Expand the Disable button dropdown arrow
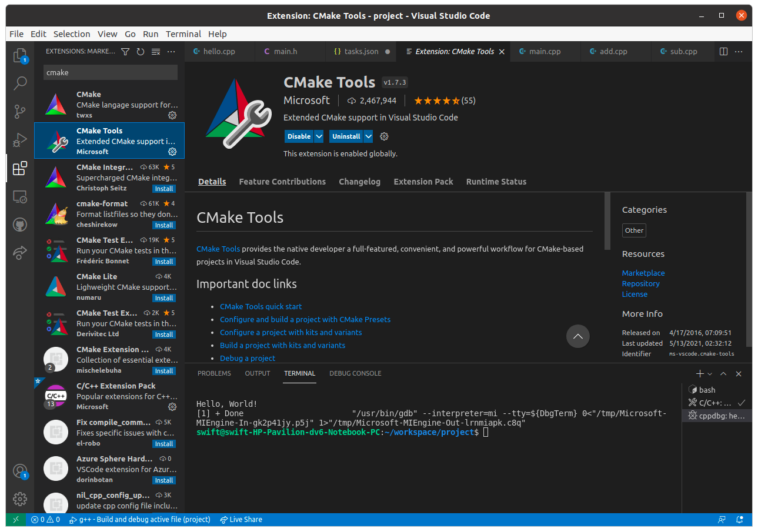 [x=319, y=136]
